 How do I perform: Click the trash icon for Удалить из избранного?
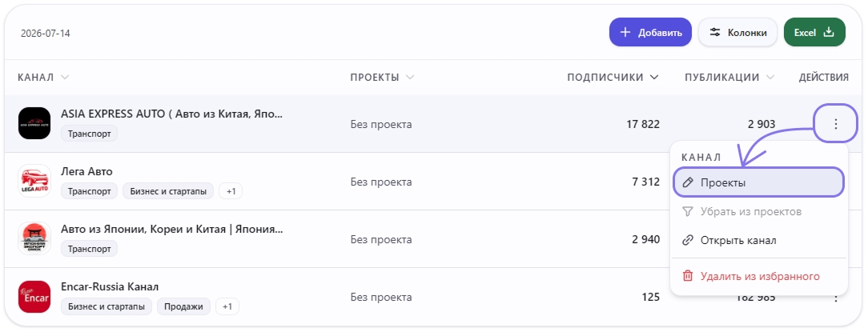coord(688,275)
